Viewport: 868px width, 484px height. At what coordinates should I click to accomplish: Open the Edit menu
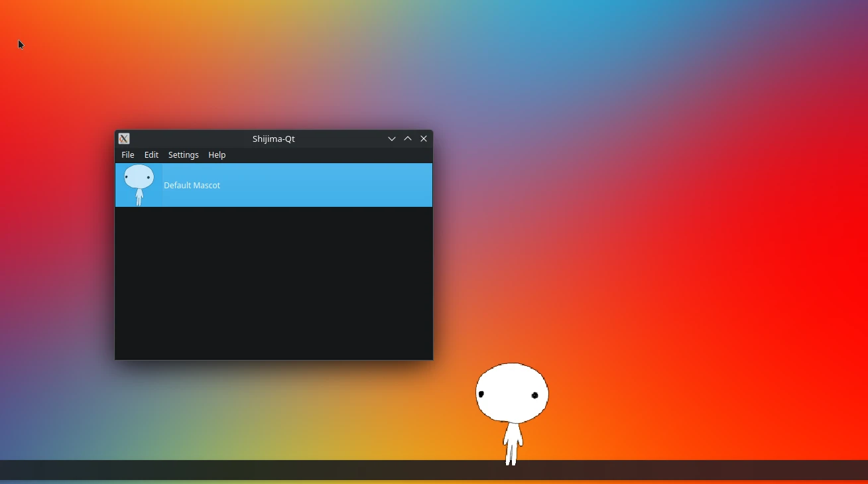(x=151, y=155)
